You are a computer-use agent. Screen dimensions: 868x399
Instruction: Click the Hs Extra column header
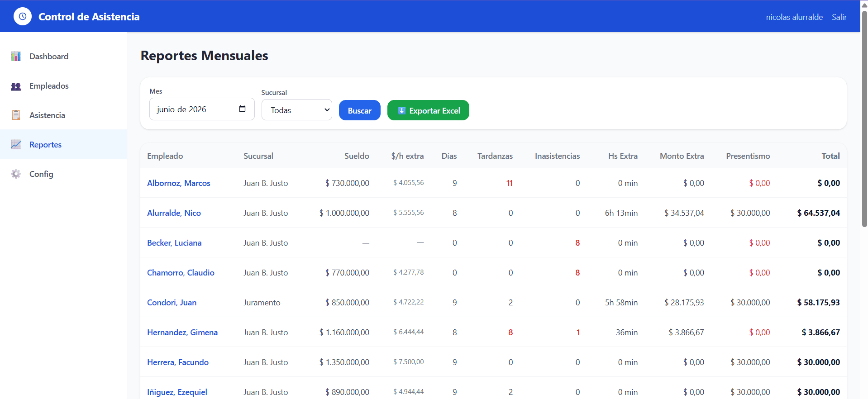(623, 156)
